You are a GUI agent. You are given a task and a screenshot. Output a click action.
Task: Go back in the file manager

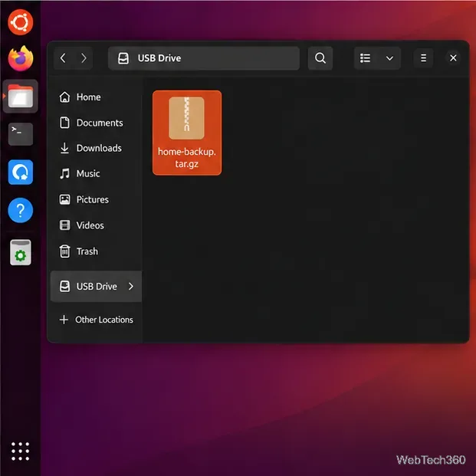63,58
